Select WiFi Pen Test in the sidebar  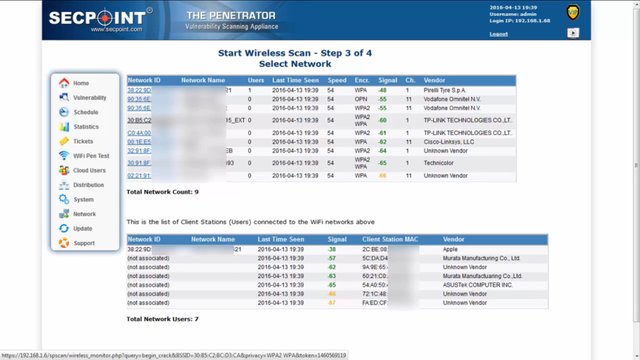[x=91, y=156]
